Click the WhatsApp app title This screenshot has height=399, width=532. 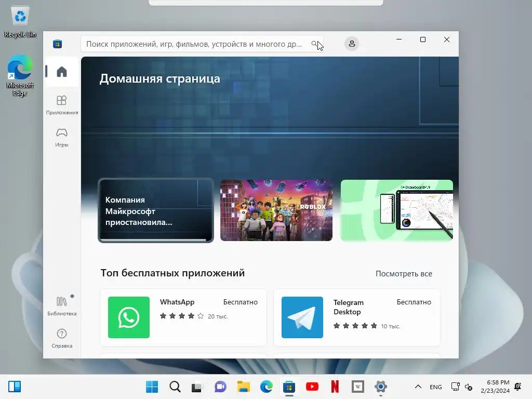point(177,302)
